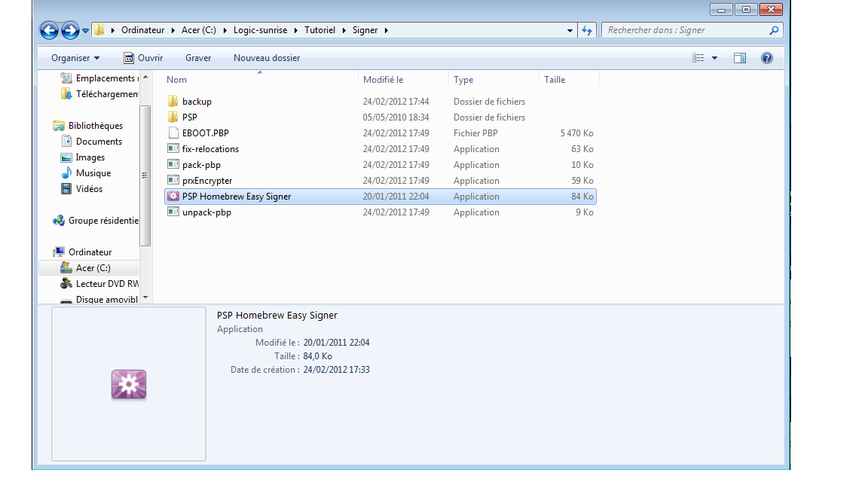
Task: Expand the arrow after Logic-sunrise breadcrumb
Action: click(x=295, y=30)
